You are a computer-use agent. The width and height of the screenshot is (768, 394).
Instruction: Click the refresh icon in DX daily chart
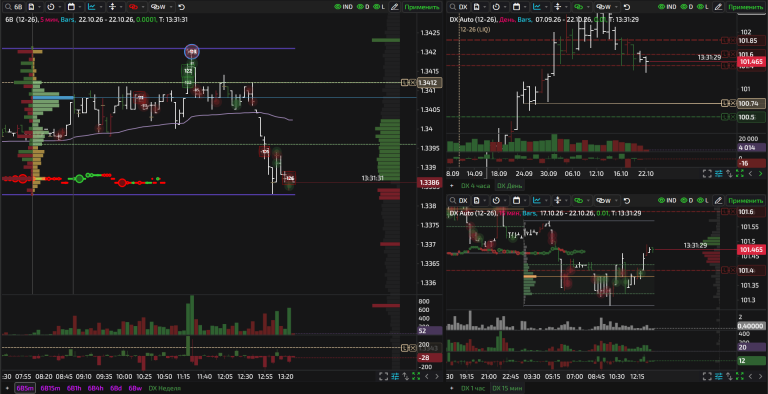click(627, 7)
